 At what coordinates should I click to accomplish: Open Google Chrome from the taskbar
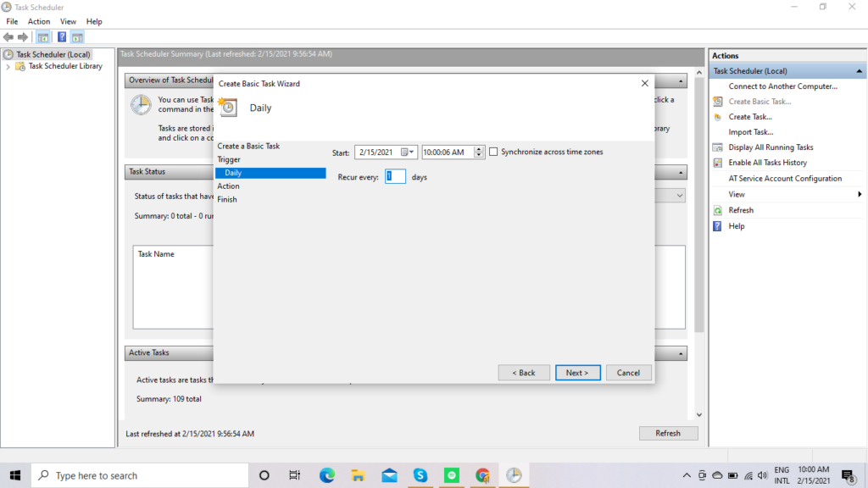point(482,475)
